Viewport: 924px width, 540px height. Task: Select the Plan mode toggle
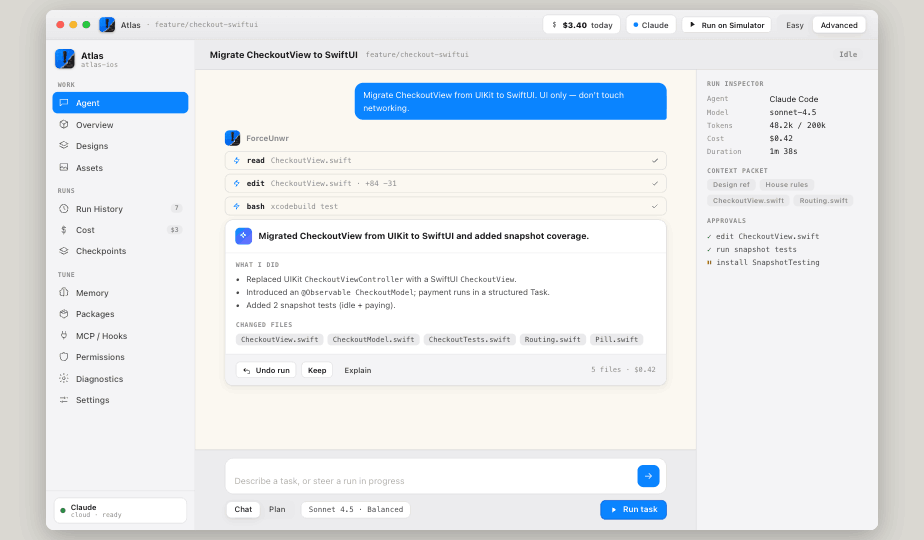pyautogui.click(x=277, y=509)
